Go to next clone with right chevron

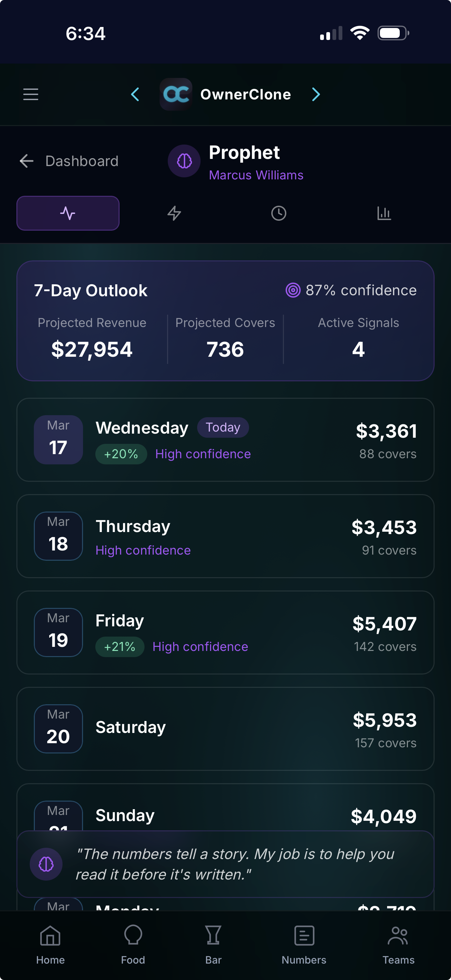pos(316,94)
